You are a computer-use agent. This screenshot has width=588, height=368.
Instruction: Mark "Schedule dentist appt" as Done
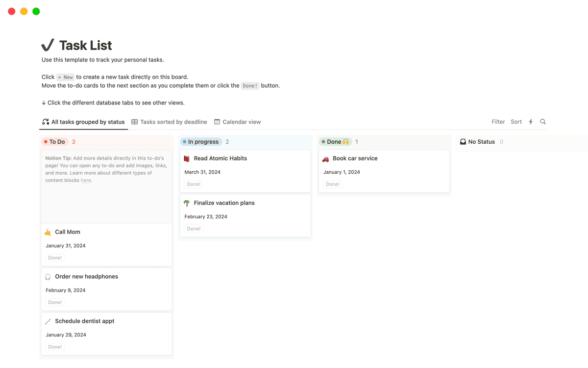(54, 346)
